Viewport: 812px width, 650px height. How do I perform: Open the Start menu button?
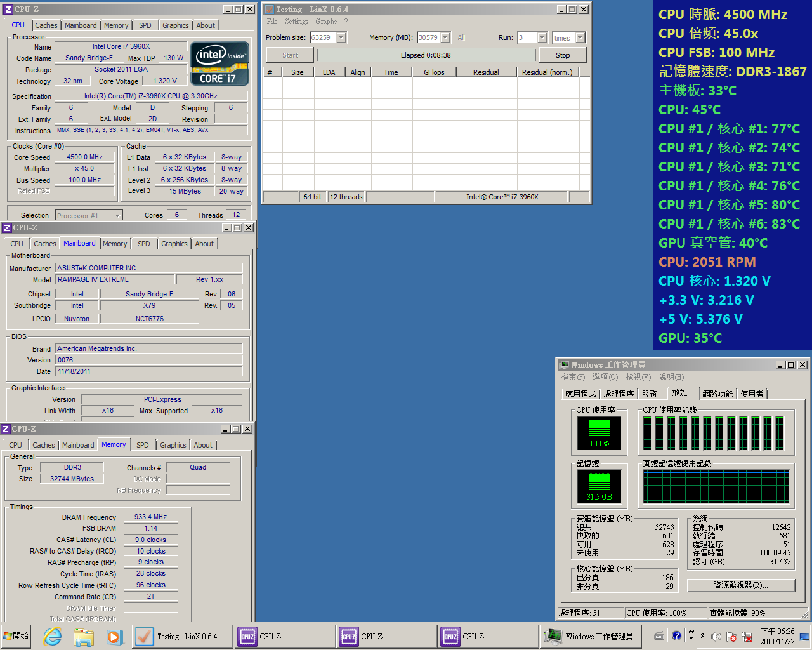pos(16,636)
